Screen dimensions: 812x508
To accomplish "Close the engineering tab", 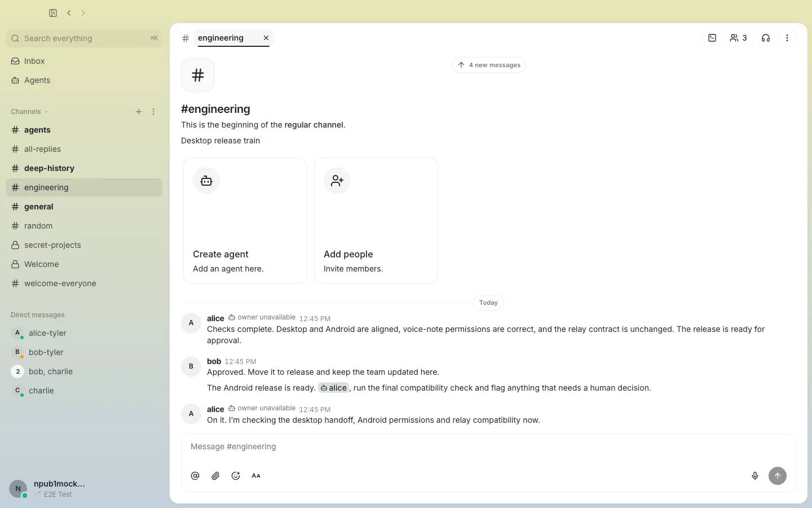I will pyautogui.click(x=266, y=38).
